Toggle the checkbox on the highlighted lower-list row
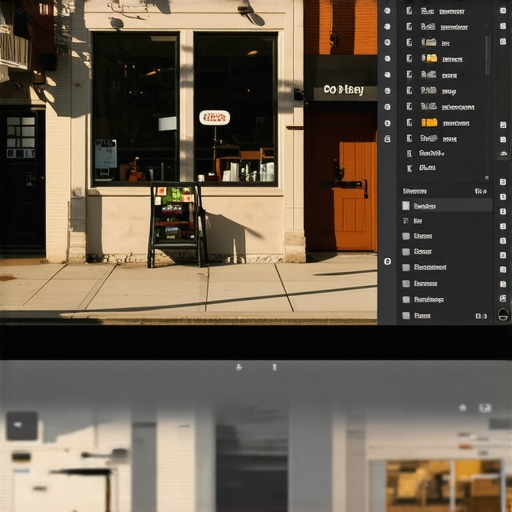The width and height of the screenshot is (512, 512). pos(406,206)
